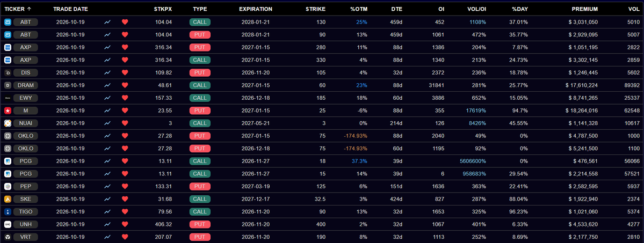Image resolution: width=644 pixels, height=243 pixels.
Task: Open the chart icon in the EWY row
Action: [107, 98]
